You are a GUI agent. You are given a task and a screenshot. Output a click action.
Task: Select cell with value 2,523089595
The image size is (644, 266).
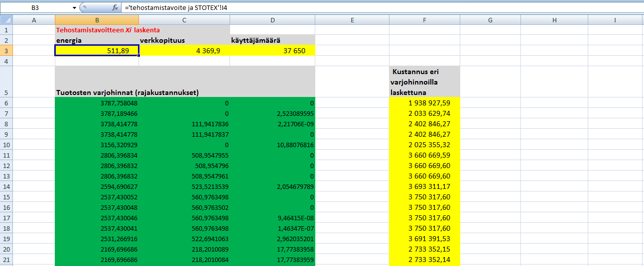272,113
